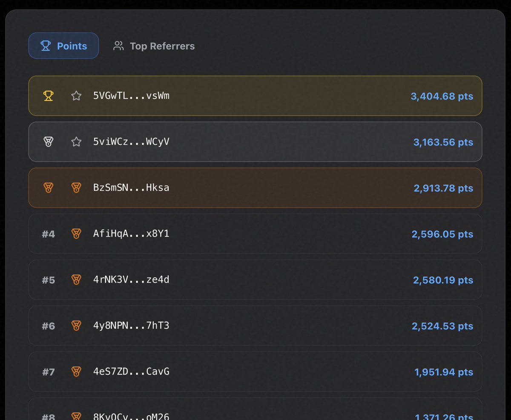Select wallet address 4eS7ZD...CavG
511x420 pixels.
click(131, 371)
